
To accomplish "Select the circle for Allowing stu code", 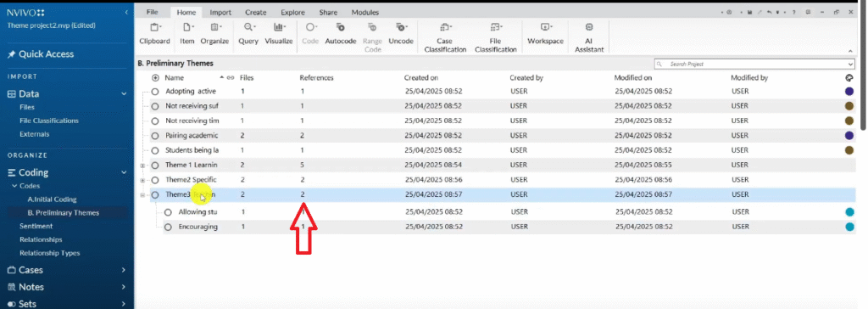I will pyautogui.click(x=169, y=212).
